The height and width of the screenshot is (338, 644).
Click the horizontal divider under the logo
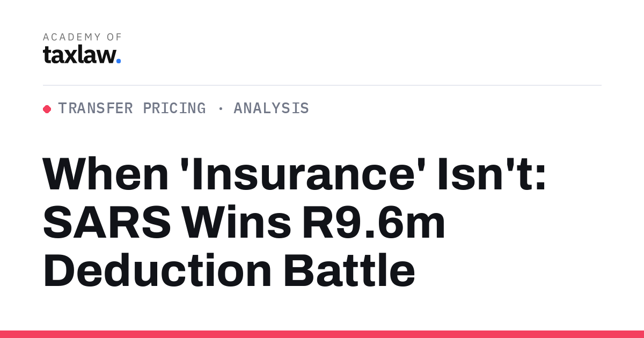pyautogui.click(x=322, y=85)
